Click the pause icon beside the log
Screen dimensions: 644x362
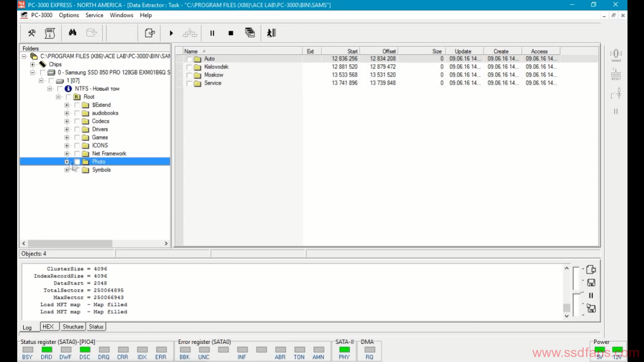pos(591,296)
